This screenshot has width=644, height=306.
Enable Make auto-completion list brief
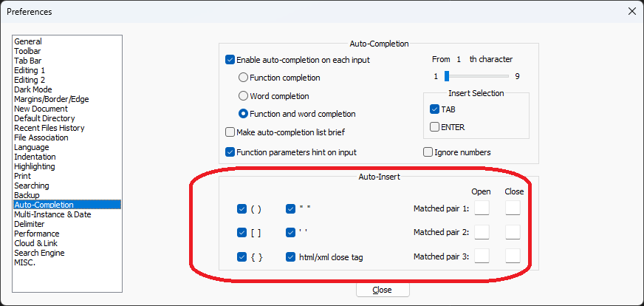230,132
